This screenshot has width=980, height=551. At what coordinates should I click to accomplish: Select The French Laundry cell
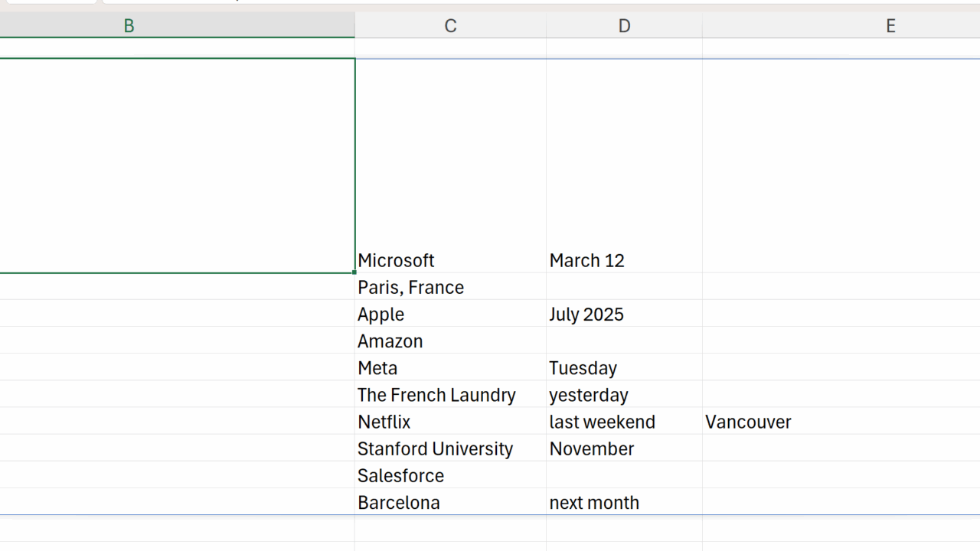(450, 395)
